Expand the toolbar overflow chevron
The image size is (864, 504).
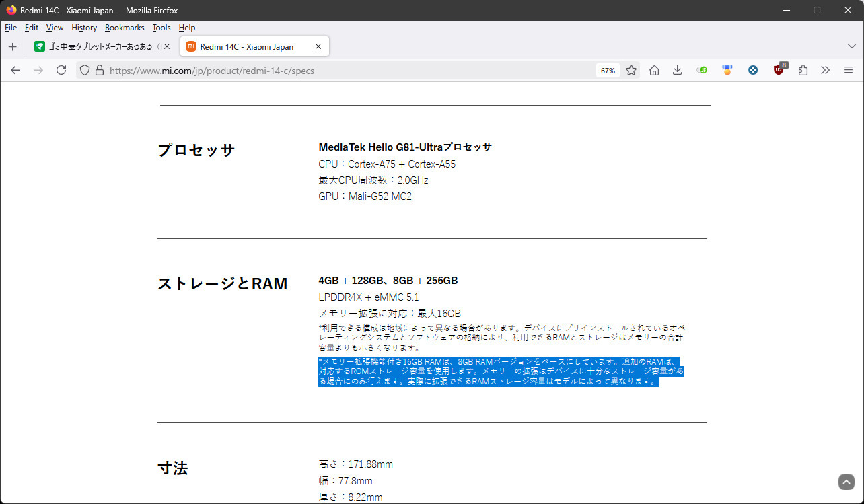tap(826, 70)
